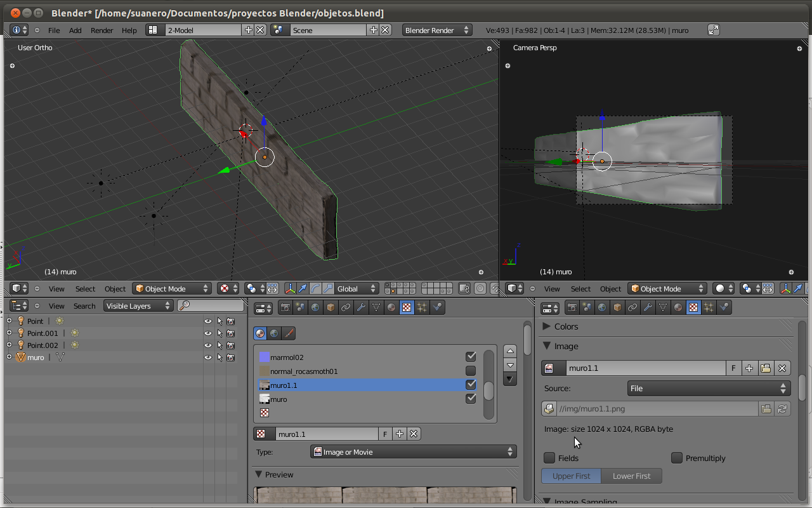Open the Image or Movie type dropdown

414,452
